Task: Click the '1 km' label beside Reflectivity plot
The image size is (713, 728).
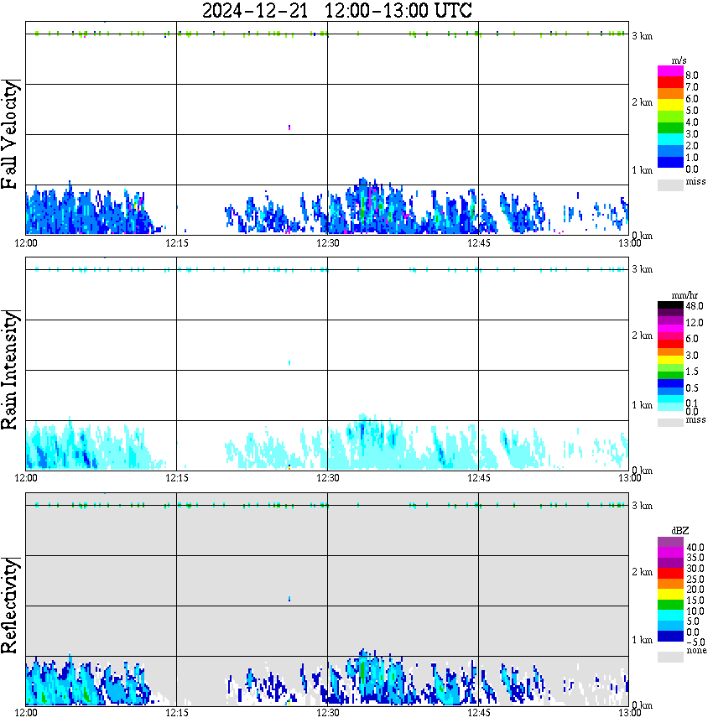Action: click(x=643, y=640)
